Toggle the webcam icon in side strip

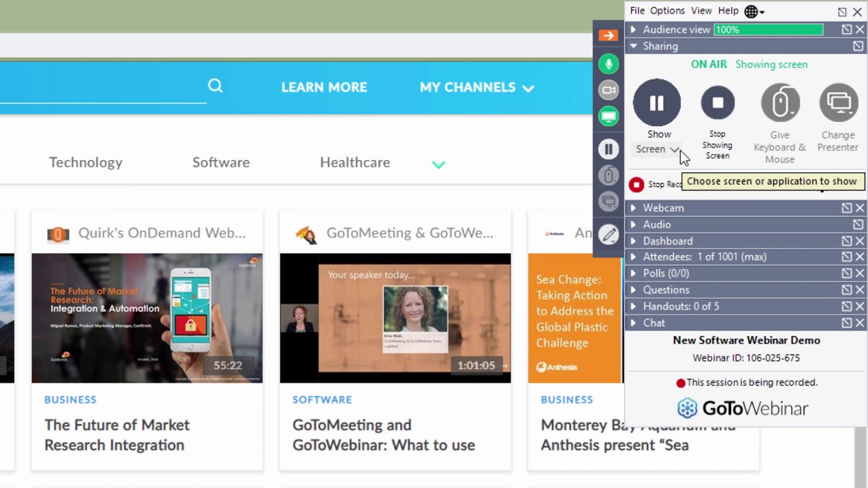(x=608, y=90)
